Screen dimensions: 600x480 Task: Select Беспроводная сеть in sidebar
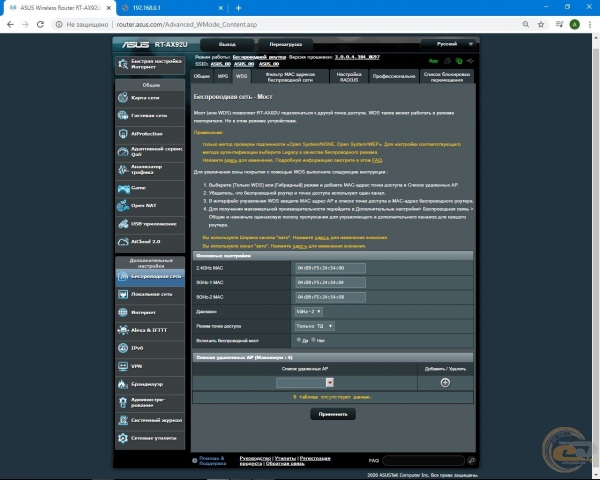click(x=150, y=276)
